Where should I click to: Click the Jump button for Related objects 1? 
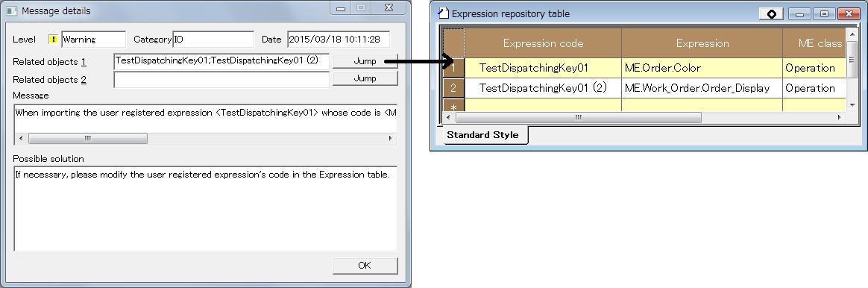click(x=365, y=61)
